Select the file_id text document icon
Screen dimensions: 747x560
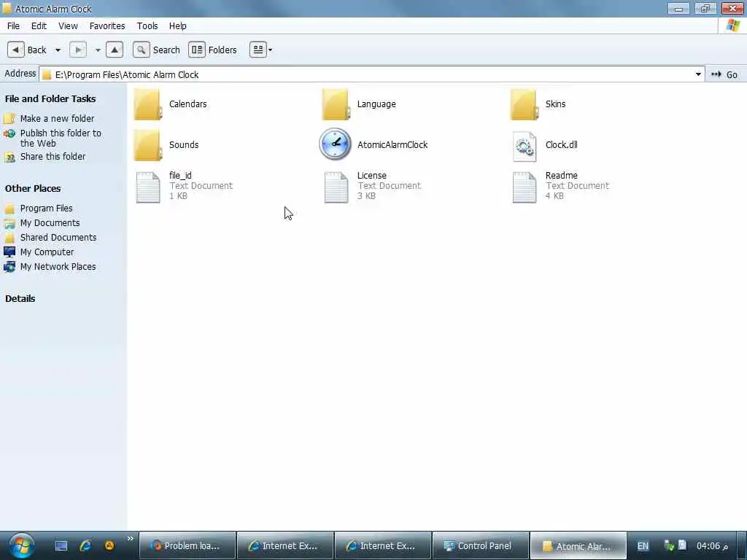(147, 187)
